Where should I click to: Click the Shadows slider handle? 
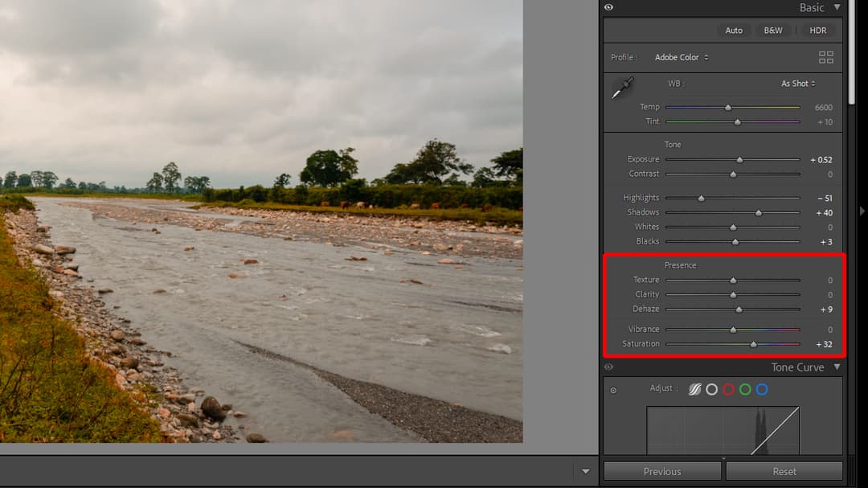click(759, 213)
